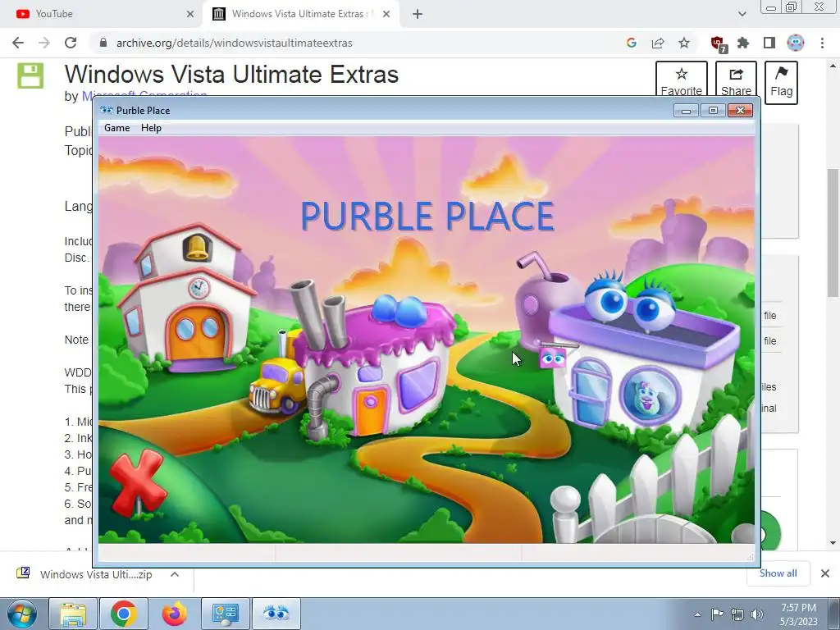Minimize the Purble Place window
This screenshot has width=840, height=630.
686,111
